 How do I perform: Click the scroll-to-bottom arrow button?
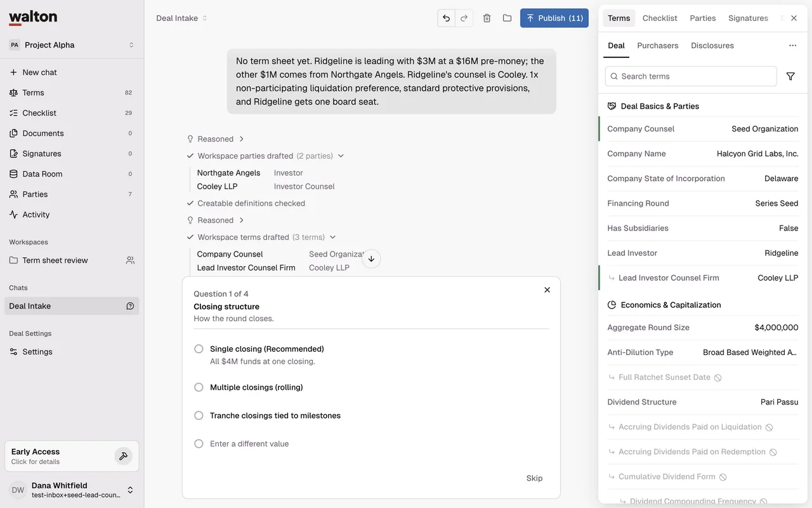[x=371, y=259]
